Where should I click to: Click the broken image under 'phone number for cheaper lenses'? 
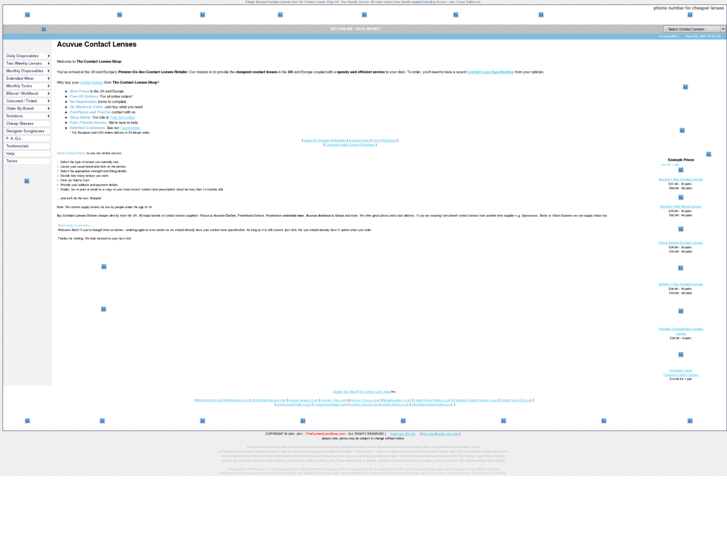click(690, 15)
